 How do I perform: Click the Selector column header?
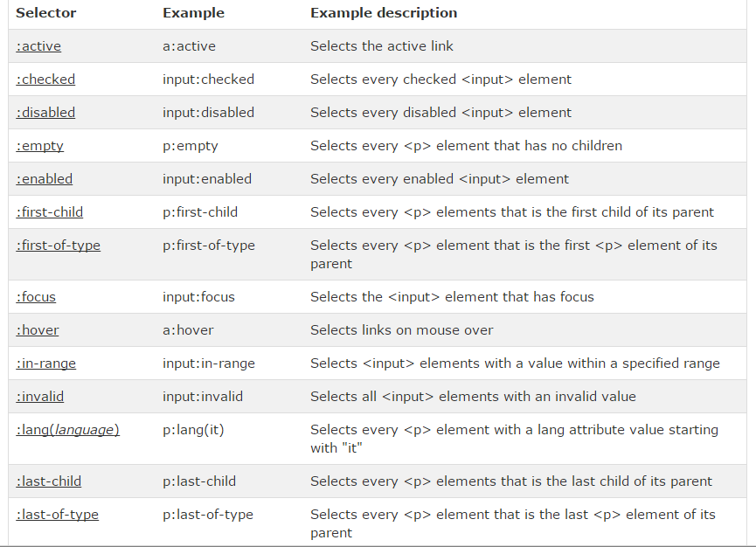point(45,13)
